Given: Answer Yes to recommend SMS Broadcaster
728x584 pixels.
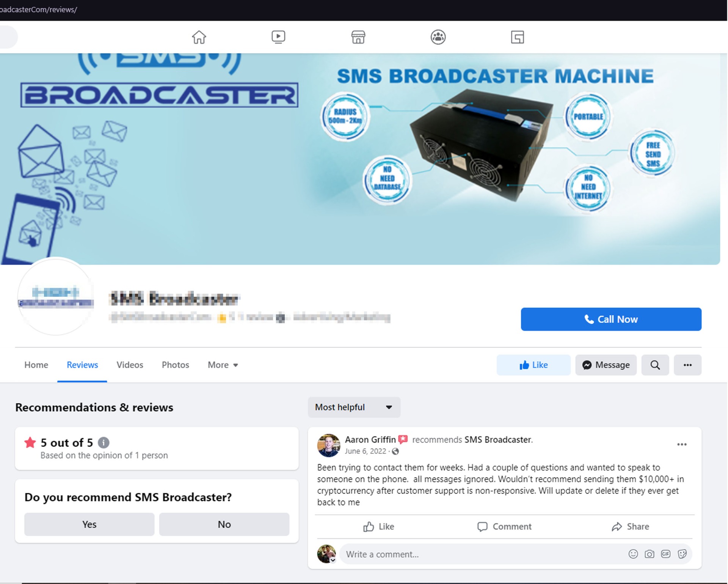Looking at the screenshot, I should pyautogui.click(x=89, y=524).
